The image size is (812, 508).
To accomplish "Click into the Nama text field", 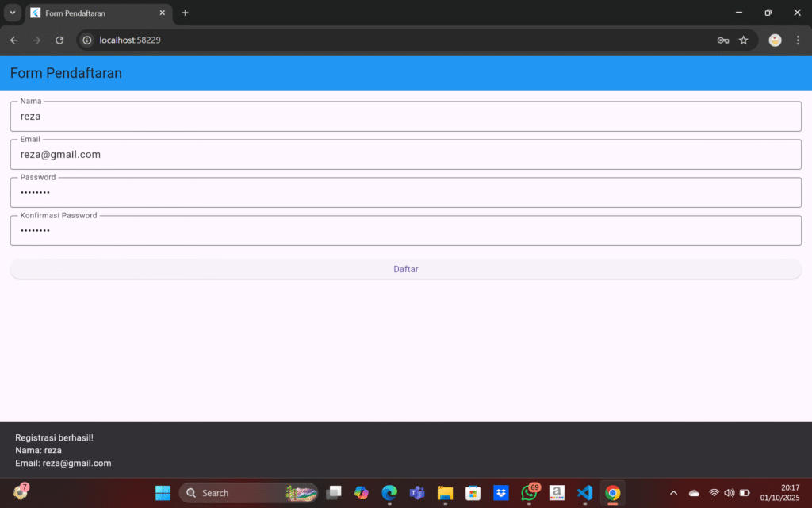I will [405, 117].
